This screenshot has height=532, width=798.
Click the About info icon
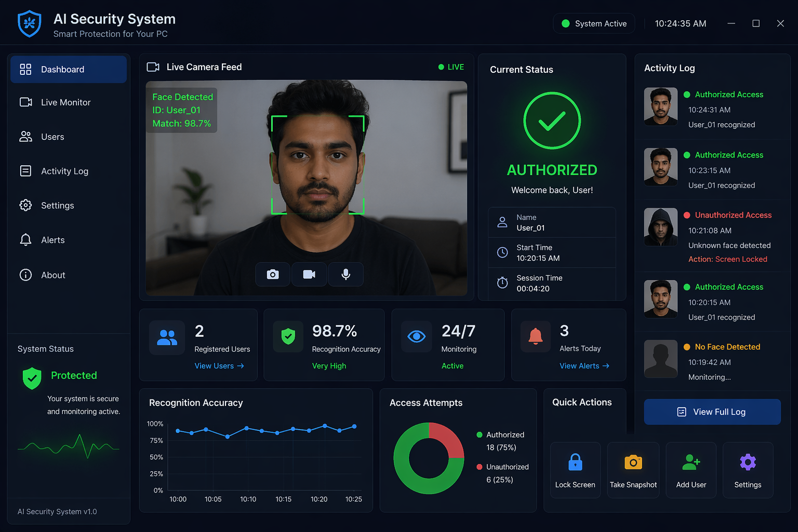click(x=25, y=275)
